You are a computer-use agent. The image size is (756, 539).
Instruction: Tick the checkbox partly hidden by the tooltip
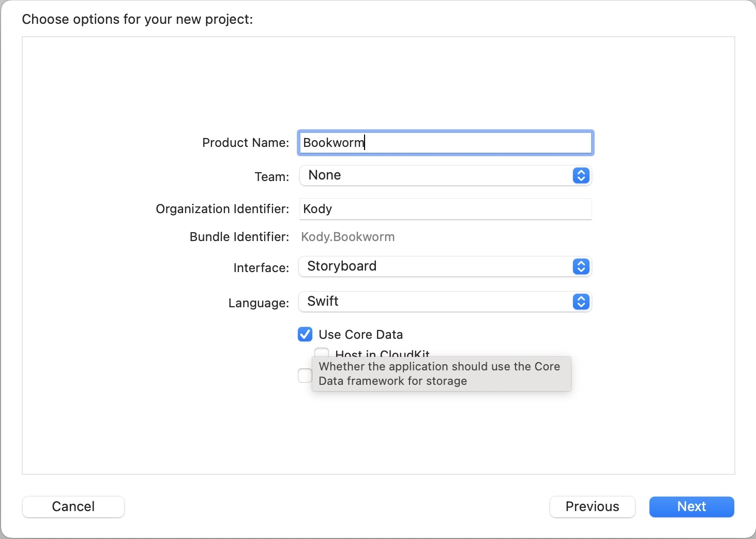pos(305,376)
